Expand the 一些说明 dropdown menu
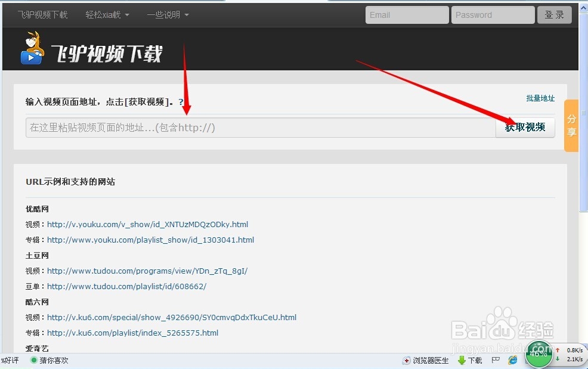588x369 pixels. pyautogui.click(x=168, y=15)
